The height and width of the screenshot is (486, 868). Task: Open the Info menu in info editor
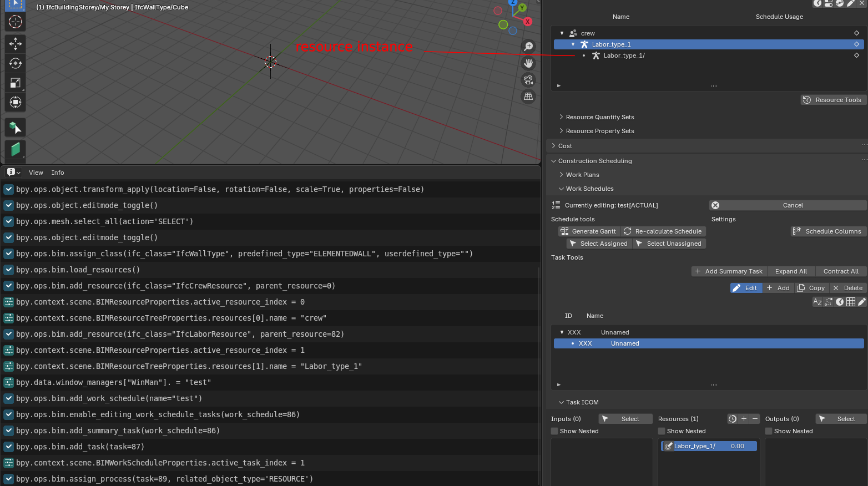[x=58, y=173]
